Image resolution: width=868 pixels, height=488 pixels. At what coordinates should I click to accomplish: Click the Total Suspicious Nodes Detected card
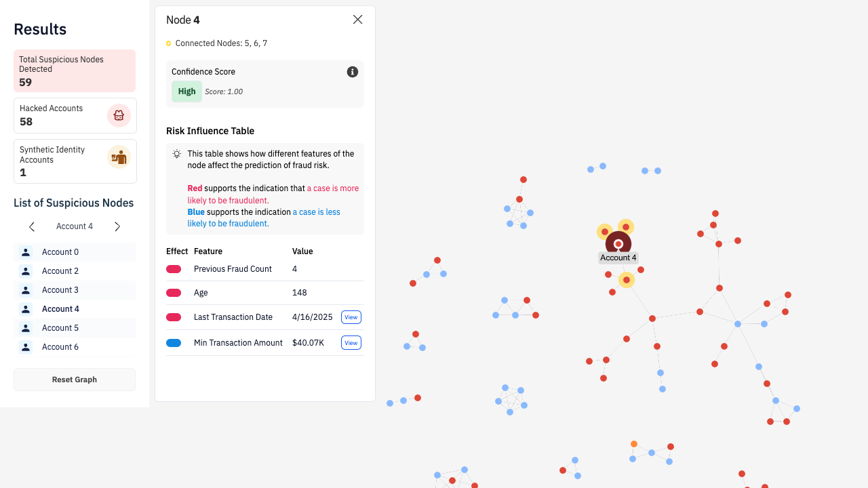(x=75, y=70)
